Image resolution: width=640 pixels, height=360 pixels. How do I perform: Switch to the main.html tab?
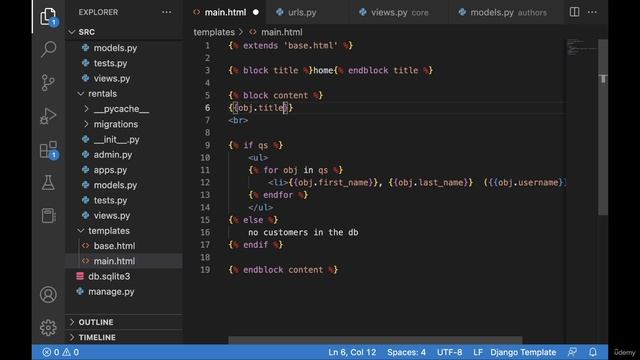(x=225, y=12)
